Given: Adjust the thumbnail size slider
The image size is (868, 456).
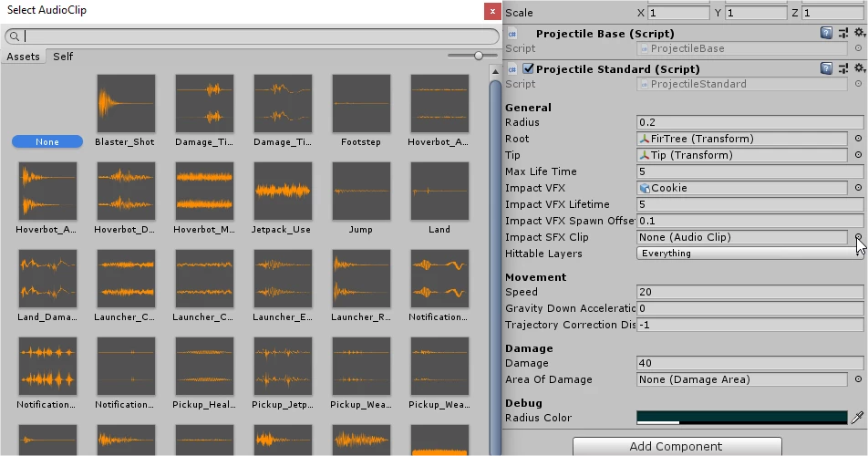Looking at the screenshot, I should [479, 56].
